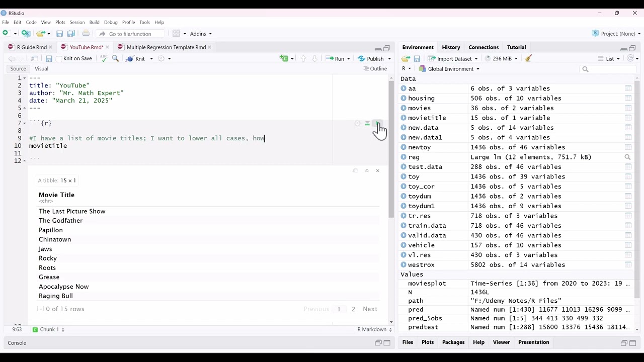Click the refresh environment icon

(630, 59)
